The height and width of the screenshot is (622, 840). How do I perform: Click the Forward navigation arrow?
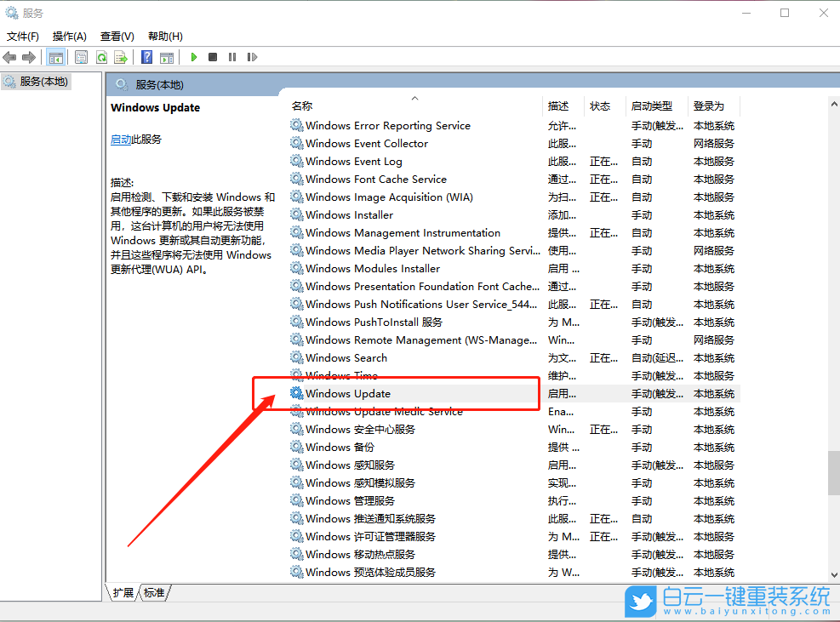(31, 57)
